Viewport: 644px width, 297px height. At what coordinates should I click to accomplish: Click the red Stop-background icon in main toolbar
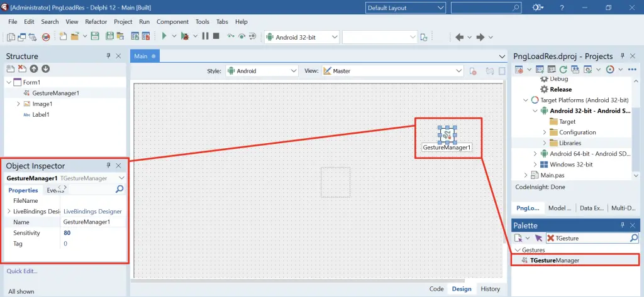[x=46, y=37]
